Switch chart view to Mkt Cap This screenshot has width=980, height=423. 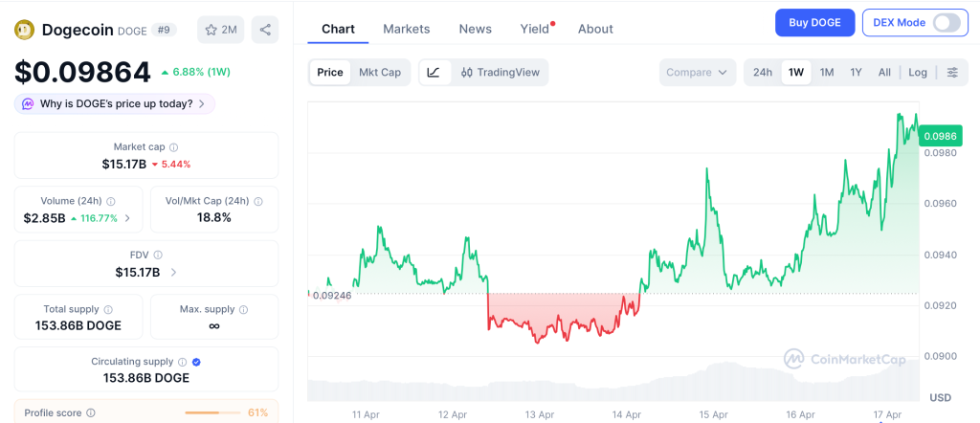click(x=380, y=72)
